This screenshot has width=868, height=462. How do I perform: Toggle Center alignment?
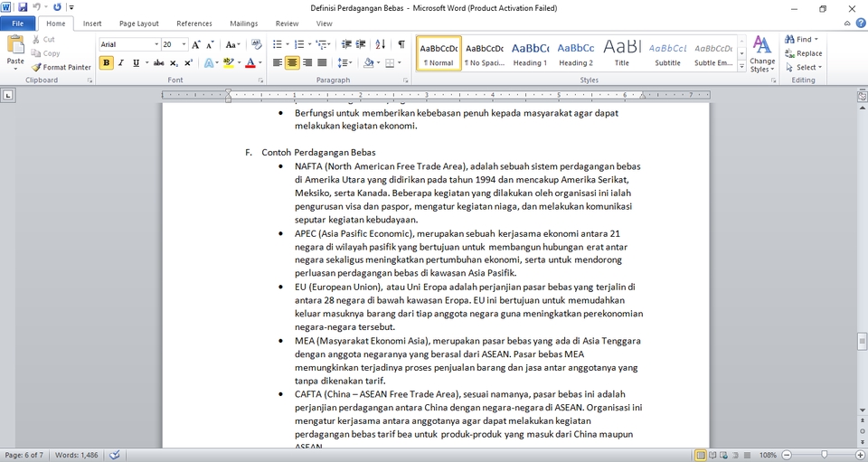click(292, 62)
